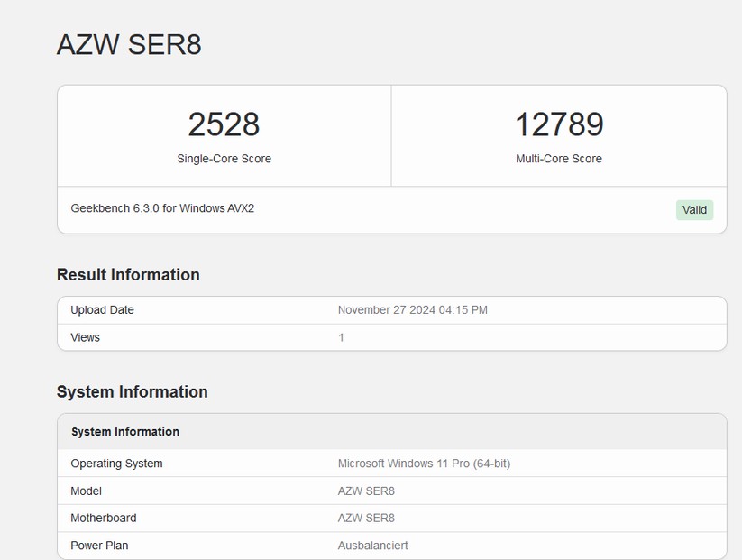Click the Multi-Core Score label
Viewport: 742px width, 560px height.
point(559,159)
